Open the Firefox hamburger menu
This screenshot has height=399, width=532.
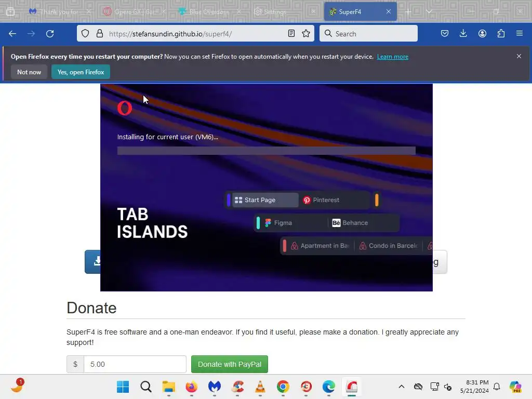coord(520,33)
